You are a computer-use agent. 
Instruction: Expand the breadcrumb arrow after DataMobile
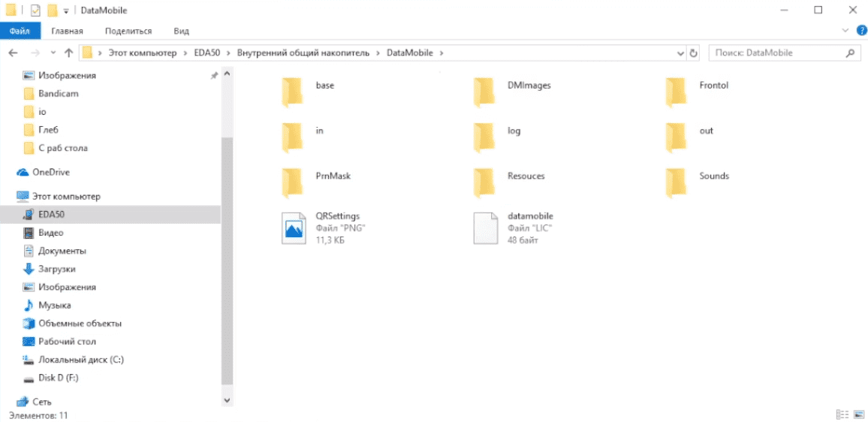coord(442,53)
